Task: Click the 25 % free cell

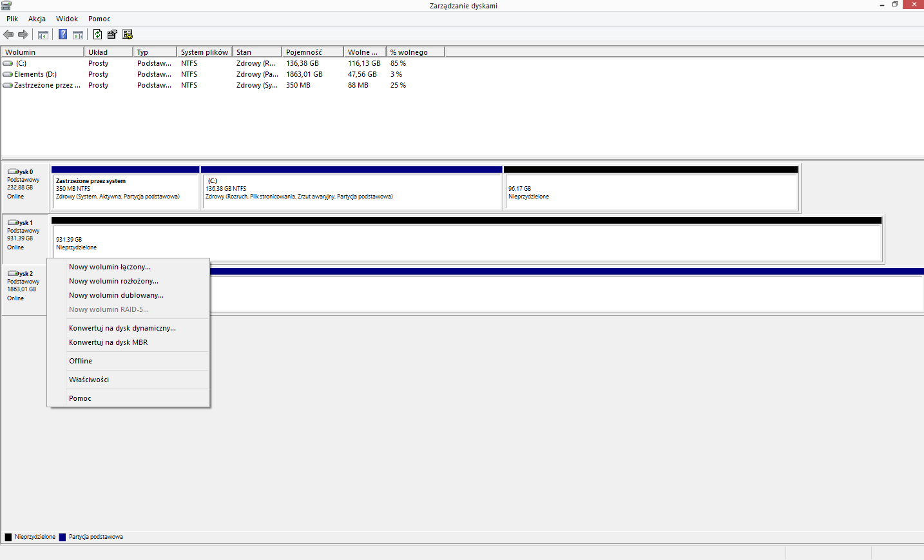Action: [x=398, y=85]
